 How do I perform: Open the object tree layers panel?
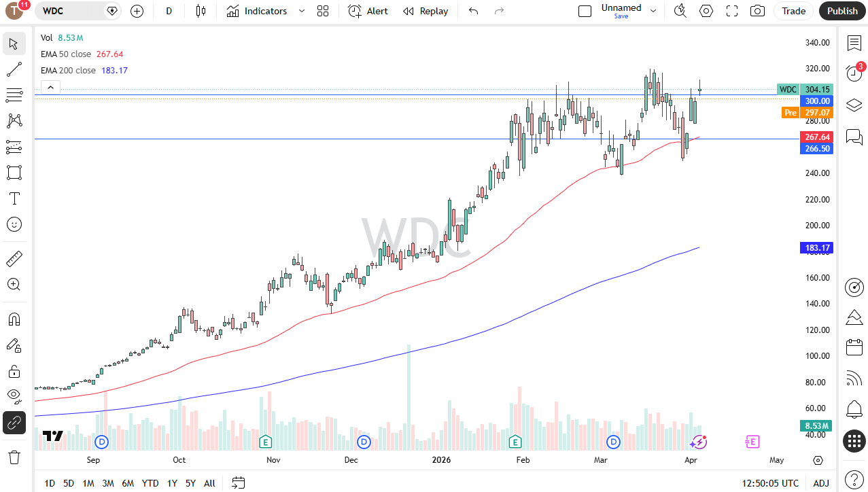click(854, 105)
